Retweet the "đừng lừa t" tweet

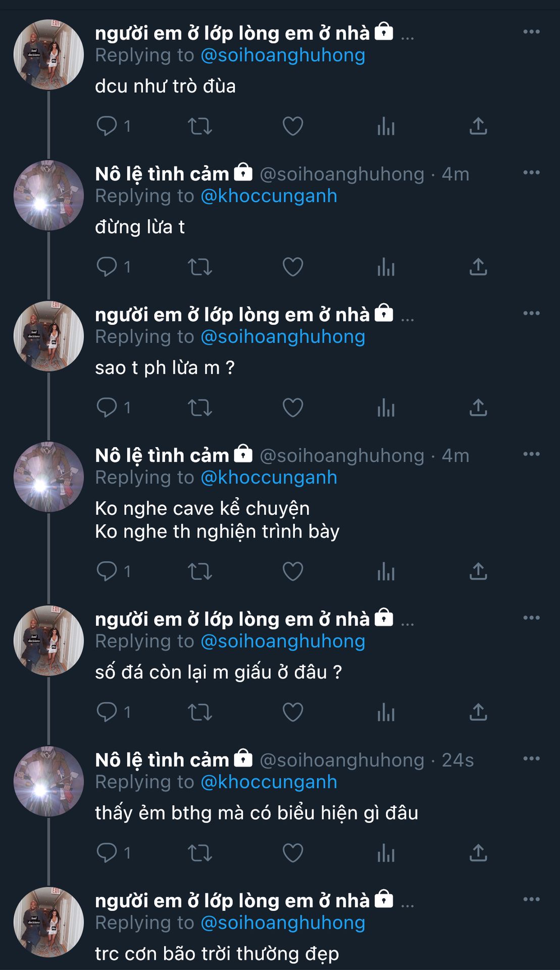[200, 267]
